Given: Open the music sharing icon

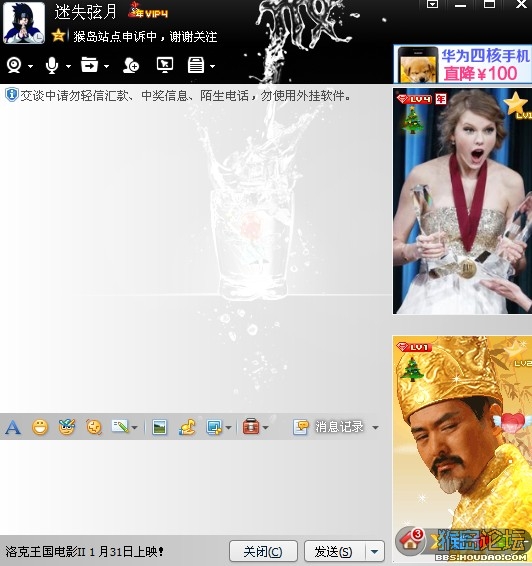Looking at the screenshot, I should [187, 427].
